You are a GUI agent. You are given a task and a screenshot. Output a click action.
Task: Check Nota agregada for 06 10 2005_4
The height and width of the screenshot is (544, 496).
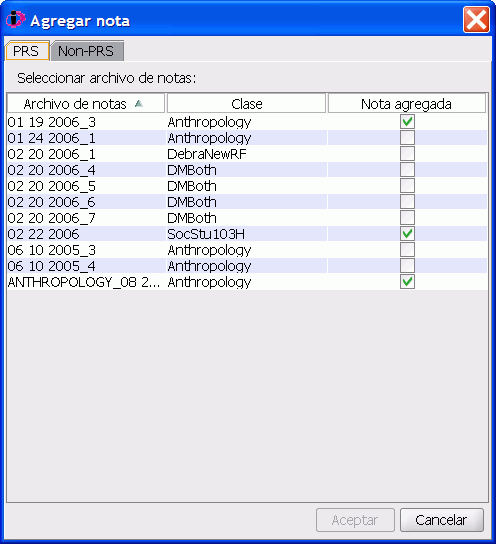pos(407,265)
